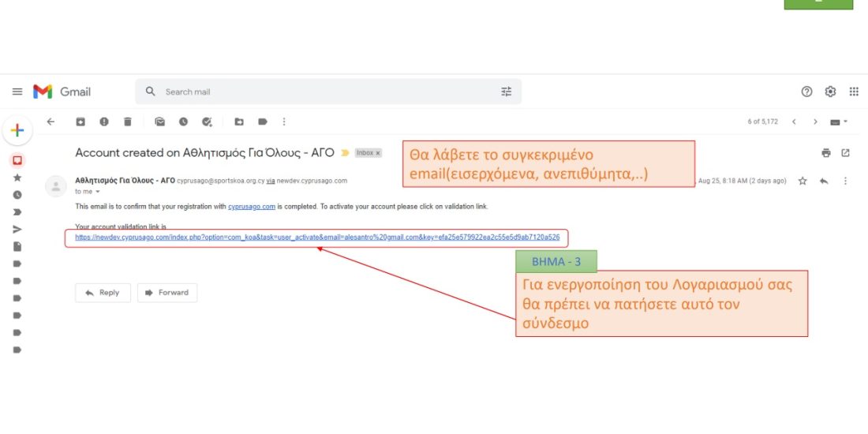868x434 pixels.
Task: Open message More options three dots
Action: (845, 181)
